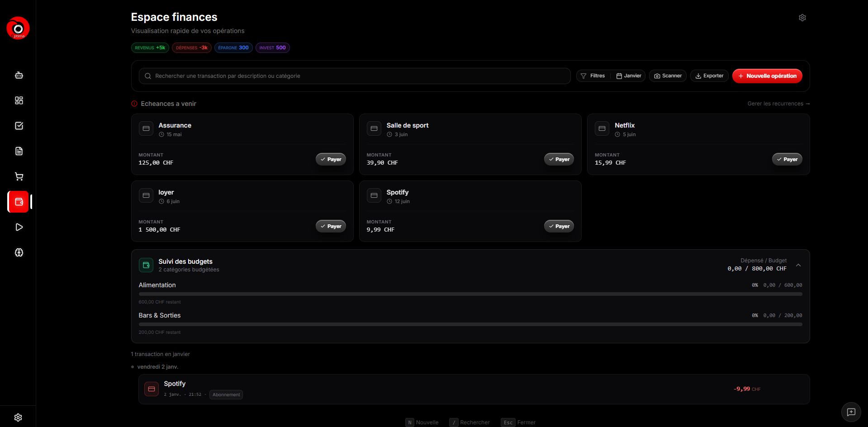Select the Dépenses -3k summary chip
Viewport: 868px width, 427px height.
point(191,48)
